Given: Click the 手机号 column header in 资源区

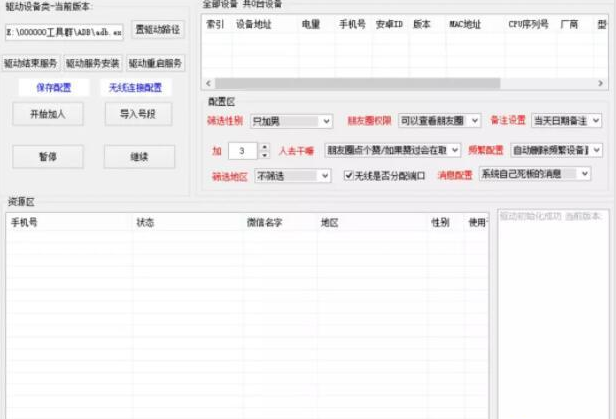Looking at the screenshot, I should tap(25, 222).
